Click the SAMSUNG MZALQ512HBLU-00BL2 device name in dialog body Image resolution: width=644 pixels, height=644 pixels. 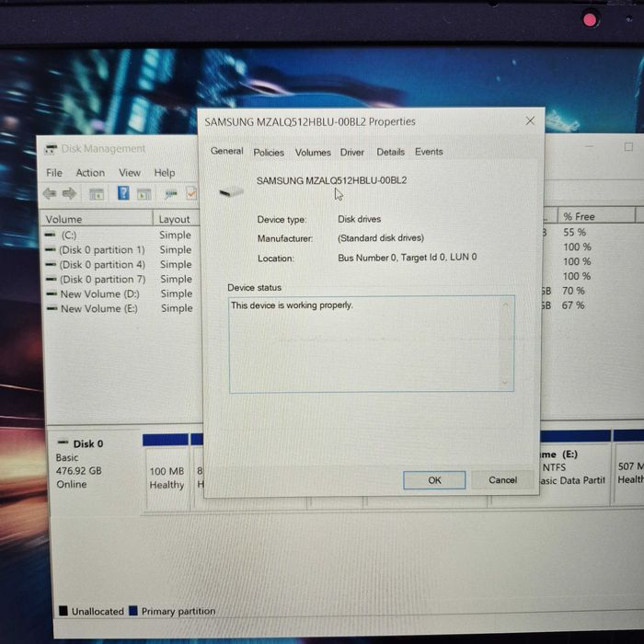point(331,180)
